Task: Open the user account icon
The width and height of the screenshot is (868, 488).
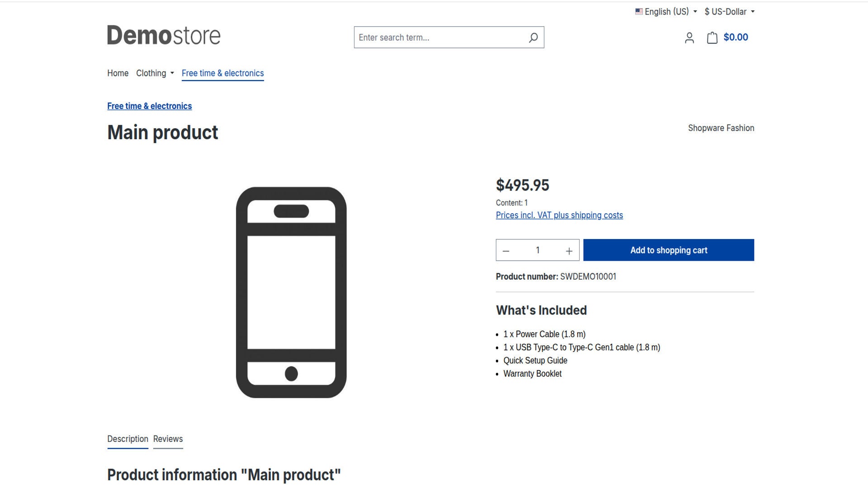Action: (689, 38)
